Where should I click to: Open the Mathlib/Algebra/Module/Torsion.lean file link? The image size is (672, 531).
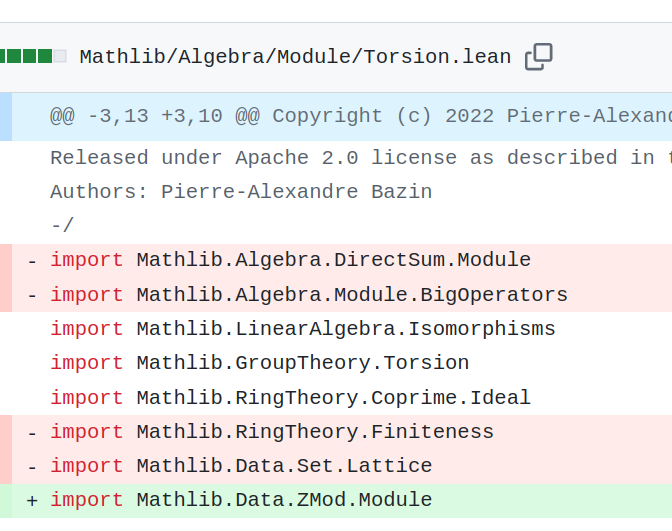pyautogui.click(x=295, y=57)
